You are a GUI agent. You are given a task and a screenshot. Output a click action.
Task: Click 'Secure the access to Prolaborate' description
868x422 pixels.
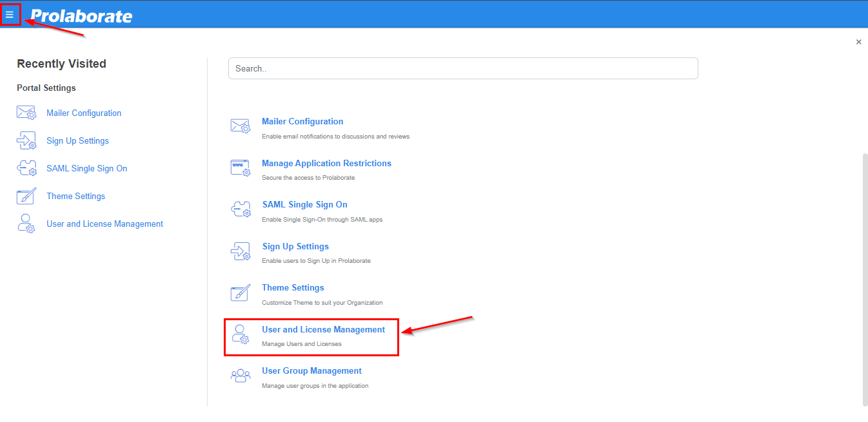pyautogui.click(x=308, y=178)
